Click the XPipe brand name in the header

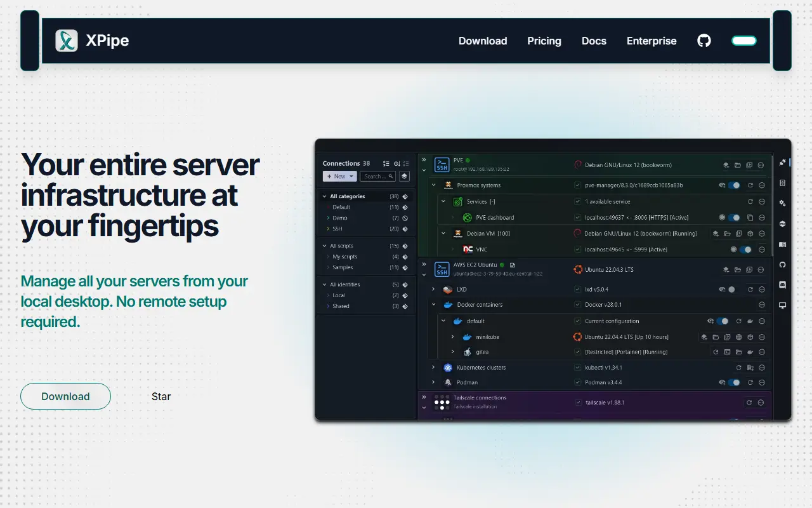[107, 41]
